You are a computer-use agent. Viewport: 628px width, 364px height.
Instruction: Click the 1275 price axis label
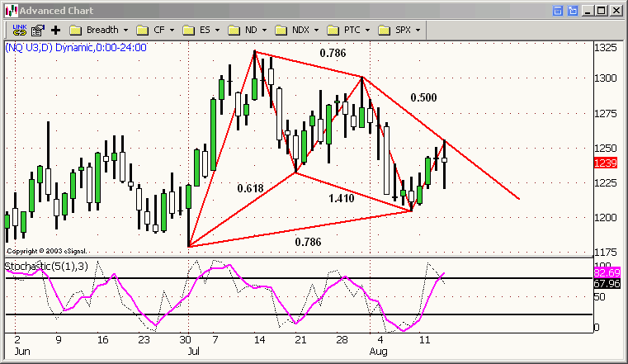click(606, 114)
